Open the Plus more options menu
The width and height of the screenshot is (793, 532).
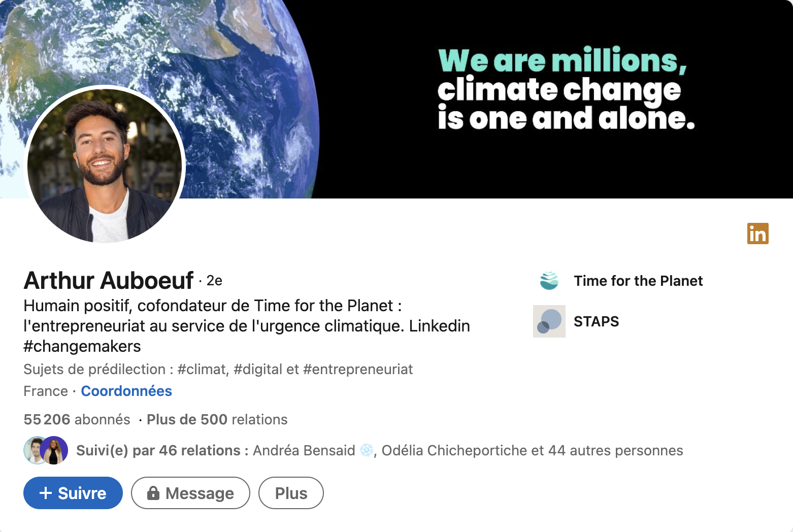291,493
